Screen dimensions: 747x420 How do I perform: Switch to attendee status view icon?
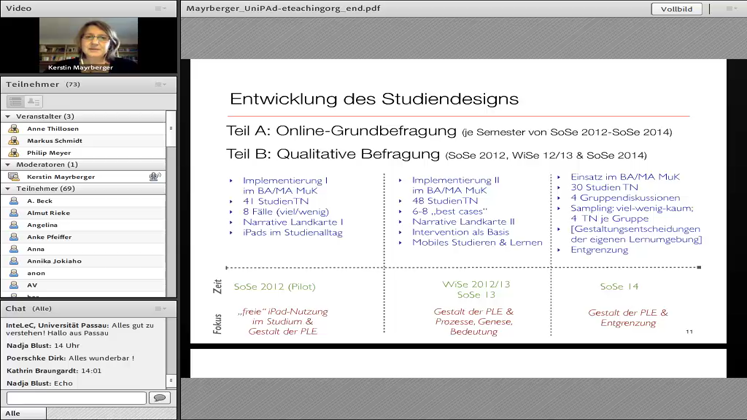point(33,101)
